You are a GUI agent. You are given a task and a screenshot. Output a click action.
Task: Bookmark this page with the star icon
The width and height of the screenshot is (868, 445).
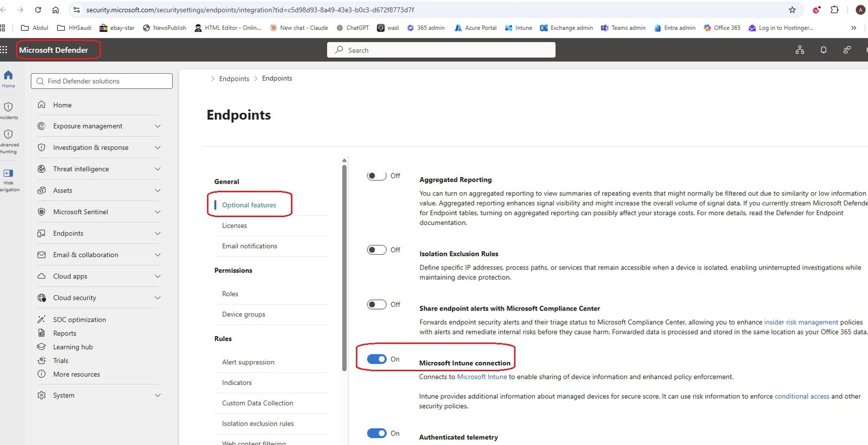coord(792,10)
